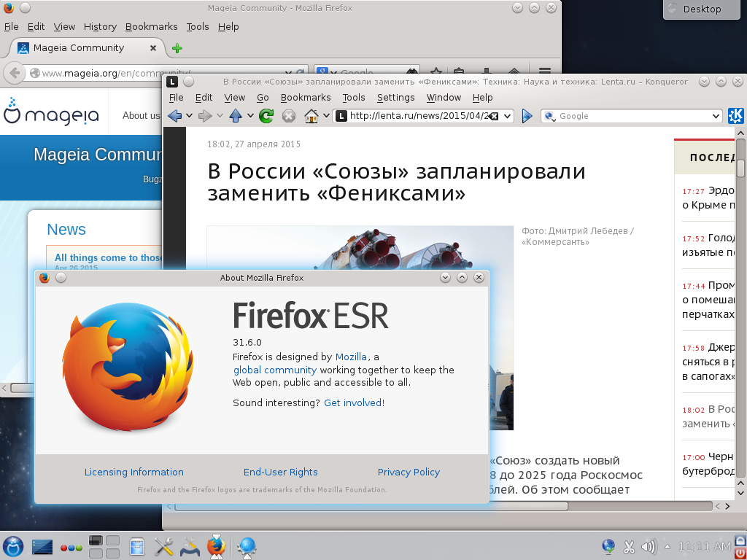Screen dimensions: 747x560
Task: Go up one level with Konqueror's up arrow
Action: 236,116
